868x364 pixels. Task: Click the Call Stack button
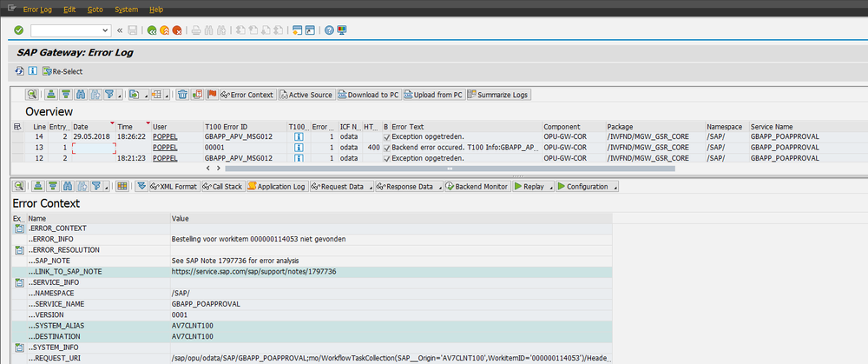point(222,187)
